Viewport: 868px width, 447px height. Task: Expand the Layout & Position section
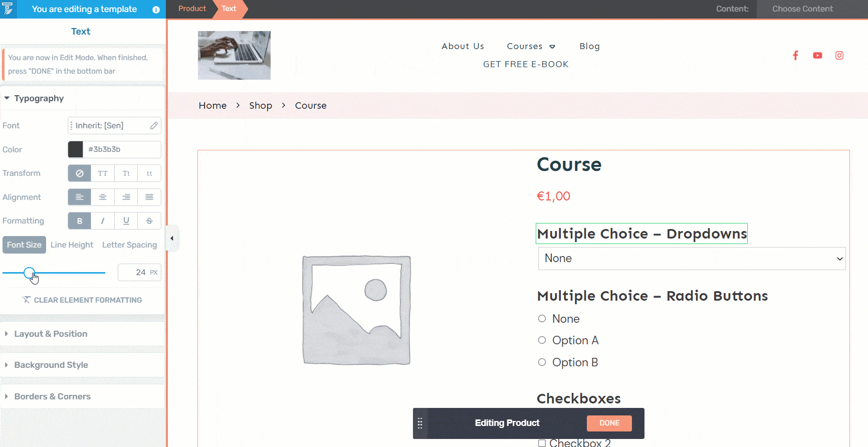tap(51, 334)
